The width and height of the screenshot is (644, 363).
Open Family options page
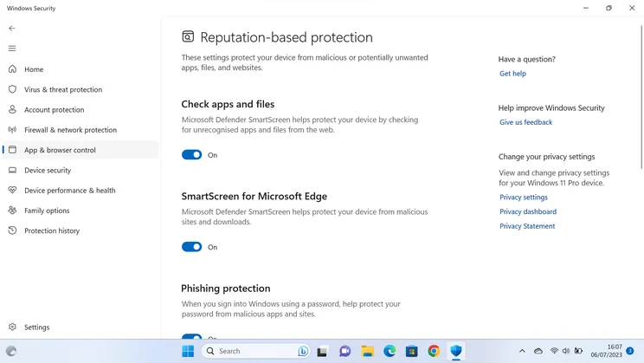point(80,210)
